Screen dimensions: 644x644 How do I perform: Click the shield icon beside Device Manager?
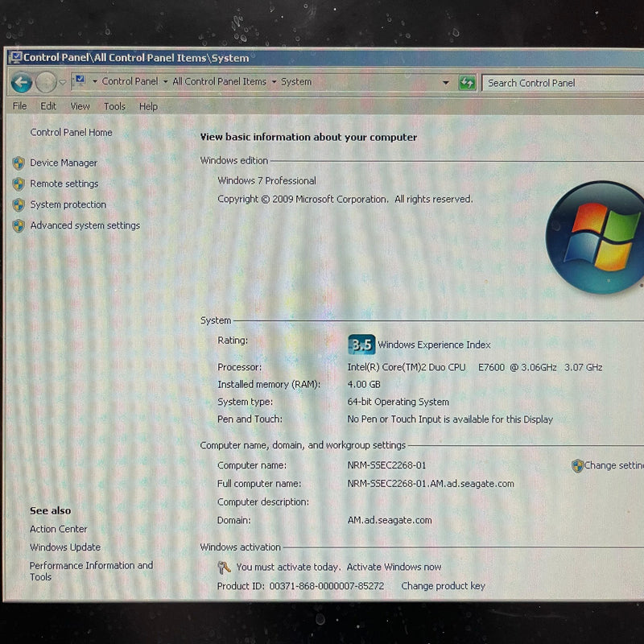[19, 163]
